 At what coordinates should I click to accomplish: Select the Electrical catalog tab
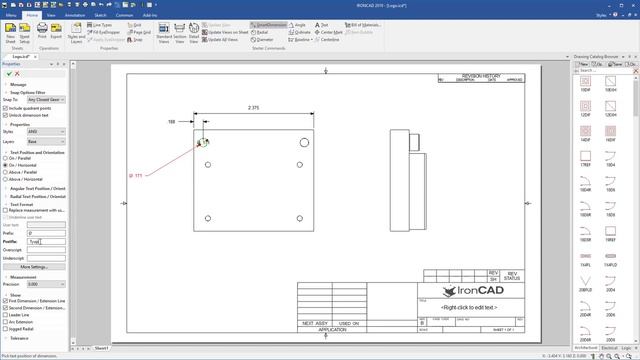pyautogui.click(x=609, y=348)
